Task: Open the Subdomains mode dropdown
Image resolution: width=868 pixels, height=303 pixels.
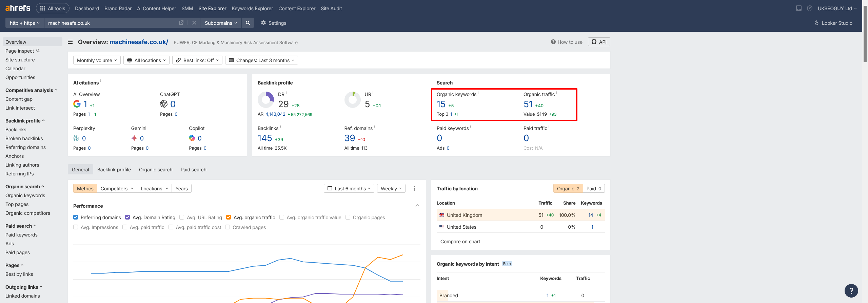Action: tap(220, 23)
